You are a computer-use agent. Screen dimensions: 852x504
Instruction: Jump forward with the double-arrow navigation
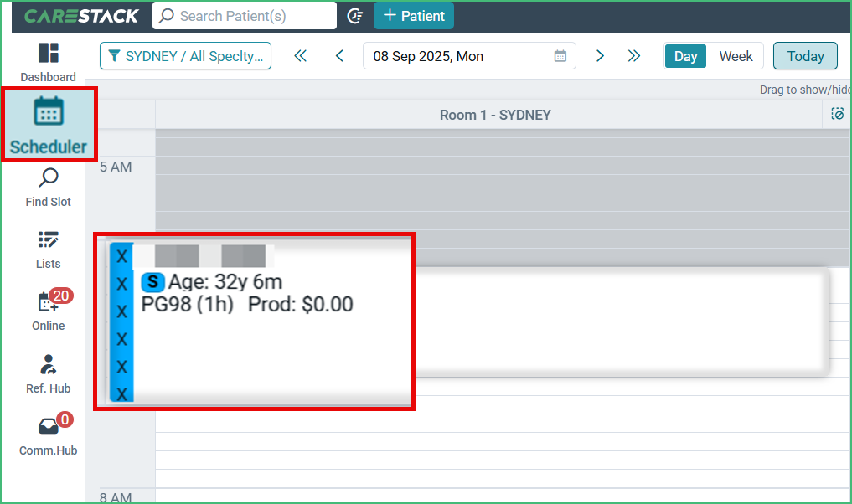(x=634, y=55)
